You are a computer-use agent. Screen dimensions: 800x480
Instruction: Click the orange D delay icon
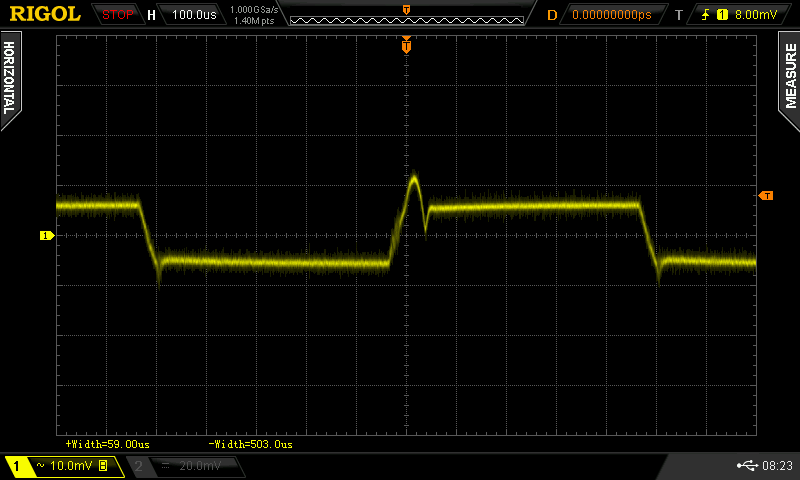[x=552, y=15]
